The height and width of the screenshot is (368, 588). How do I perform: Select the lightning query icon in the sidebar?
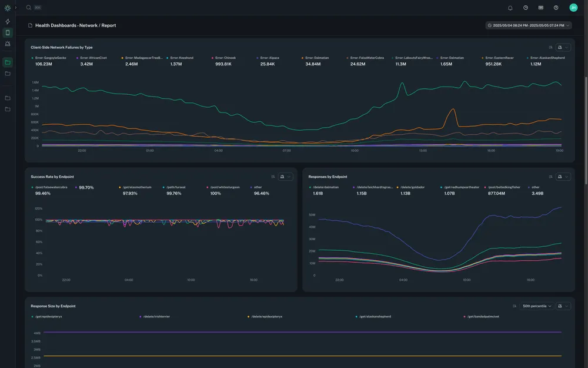coord(6,20)
